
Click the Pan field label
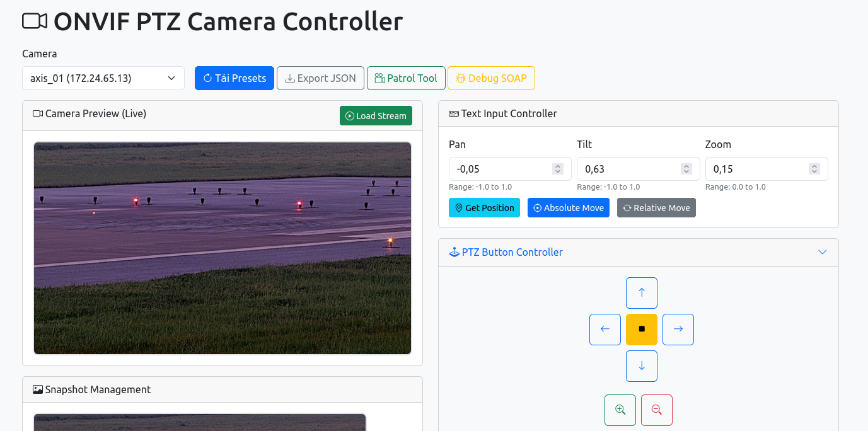click(457, 144)
